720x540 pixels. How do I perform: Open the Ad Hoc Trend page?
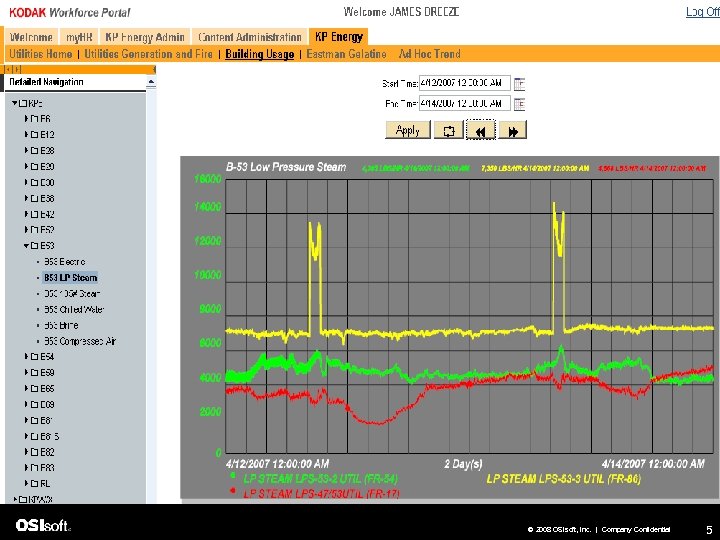(x=430, y=54)
